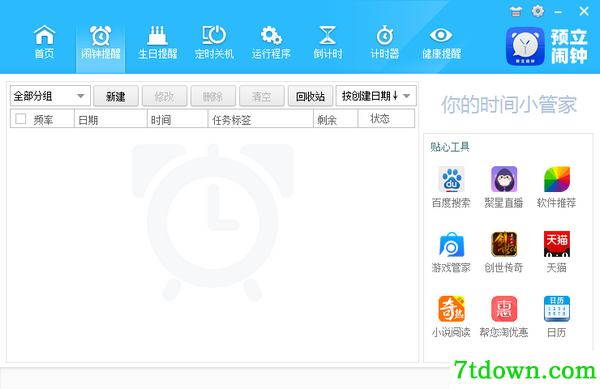Open settings gear in title bar
The image size is (600, 389).
coord(538,11)
